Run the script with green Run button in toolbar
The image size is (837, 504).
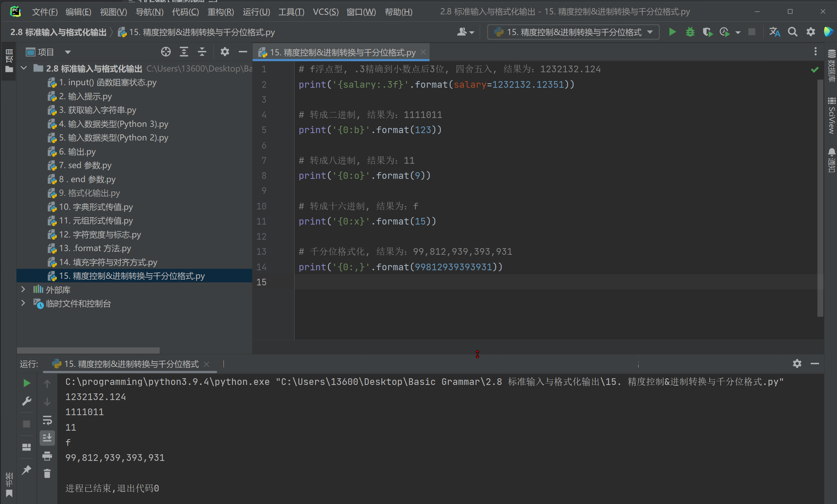click(672, 32)
